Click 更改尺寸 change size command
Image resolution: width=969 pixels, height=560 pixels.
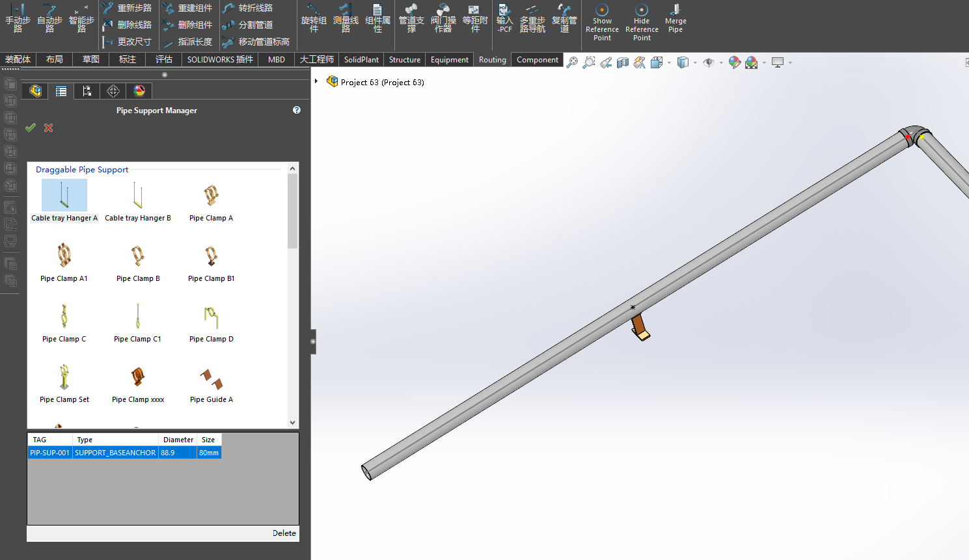(x=127, y=42)
